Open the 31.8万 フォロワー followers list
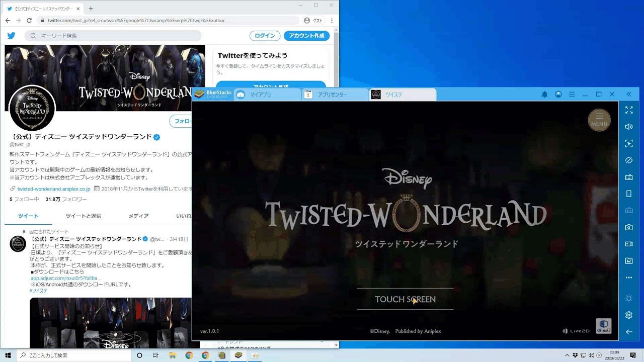This screenshot has height=362, width=644. 66,200
